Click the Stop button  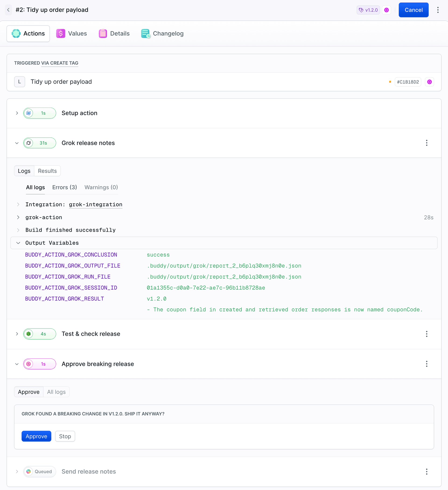[65, 436]
